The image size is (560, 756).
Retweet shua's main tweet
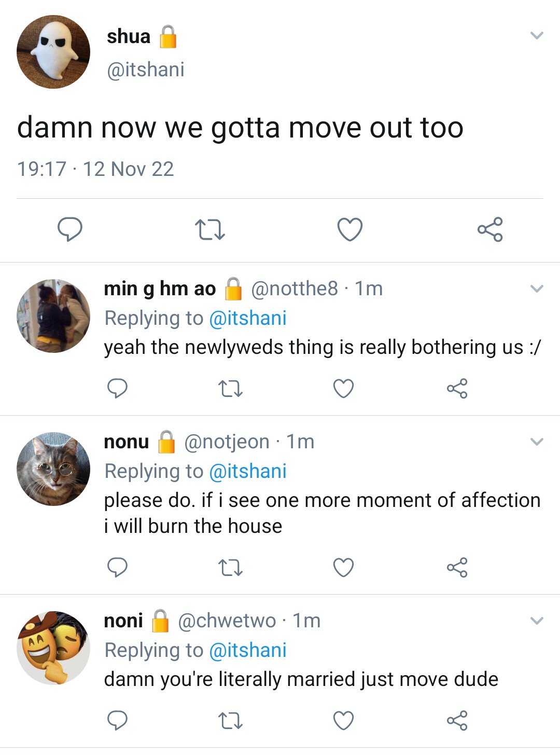(x=209, y=229)
